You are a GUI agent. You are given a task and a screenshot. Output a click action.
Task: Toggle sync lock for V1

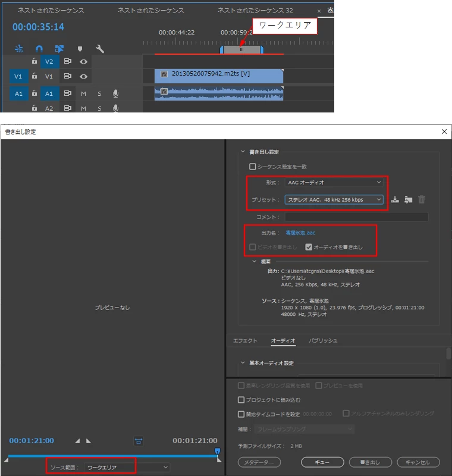pos(67,76)
